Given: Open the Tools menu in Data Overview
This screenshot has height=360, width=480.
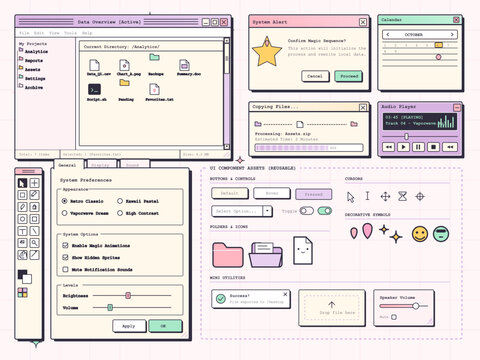Looking at the screenshot, I should (x=70, y=33).
